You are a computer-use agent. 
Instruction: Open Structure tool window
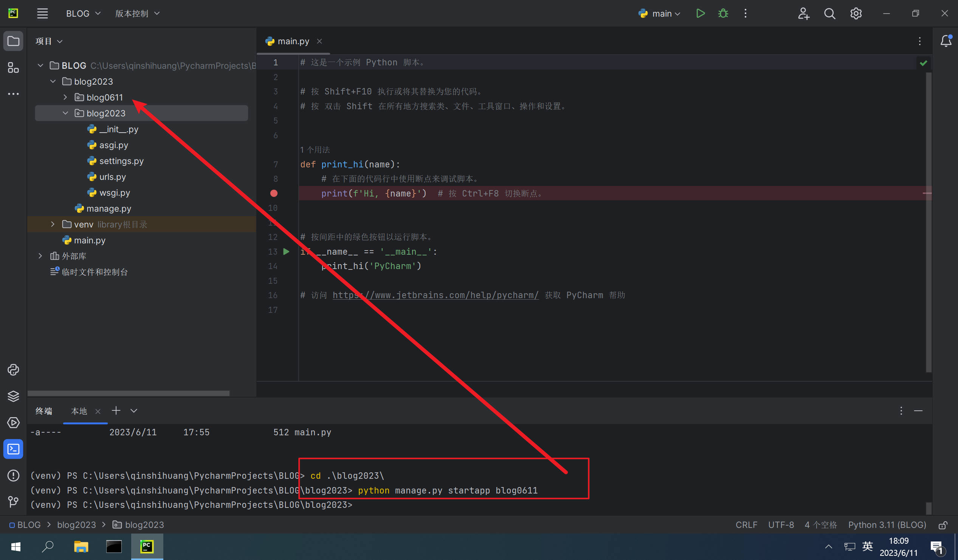point(13,68)
